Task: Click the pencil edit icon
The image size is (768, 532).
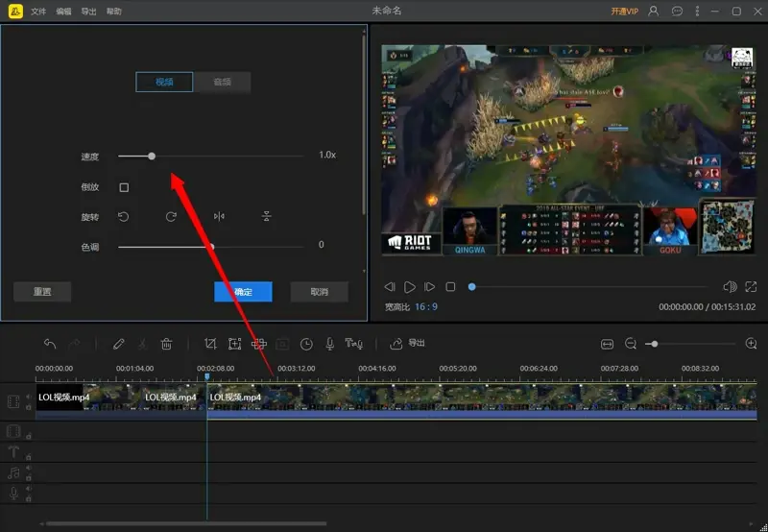Action: coord(118,344)
